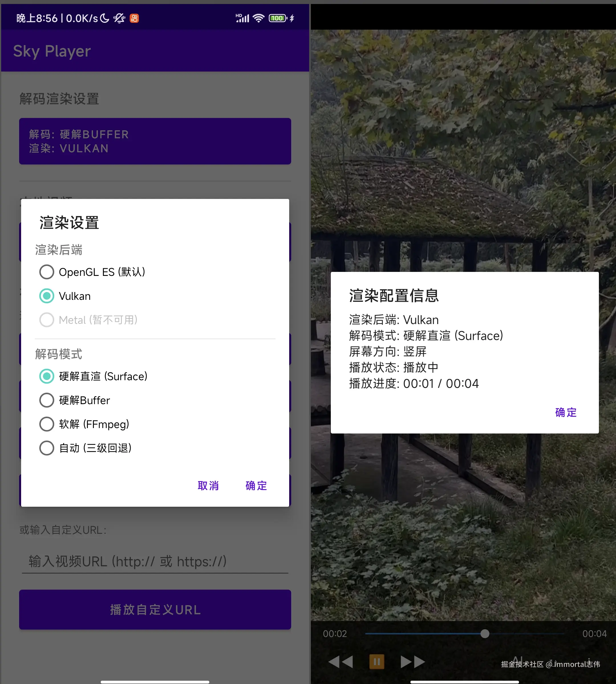
Task: Tap the Wi-Fi status bar icon
Action: click(x=259, y=18)
